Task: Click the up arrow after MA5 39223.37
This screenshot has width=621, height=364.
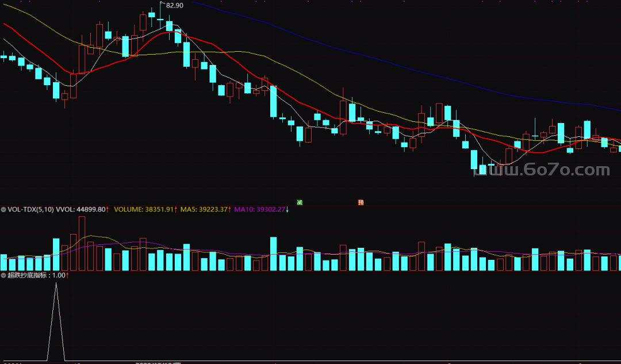Action: tap(231, 210)
